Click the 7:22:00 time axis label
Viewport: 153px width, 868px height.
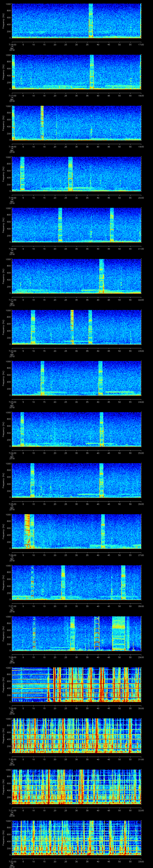tap(12, 351)
